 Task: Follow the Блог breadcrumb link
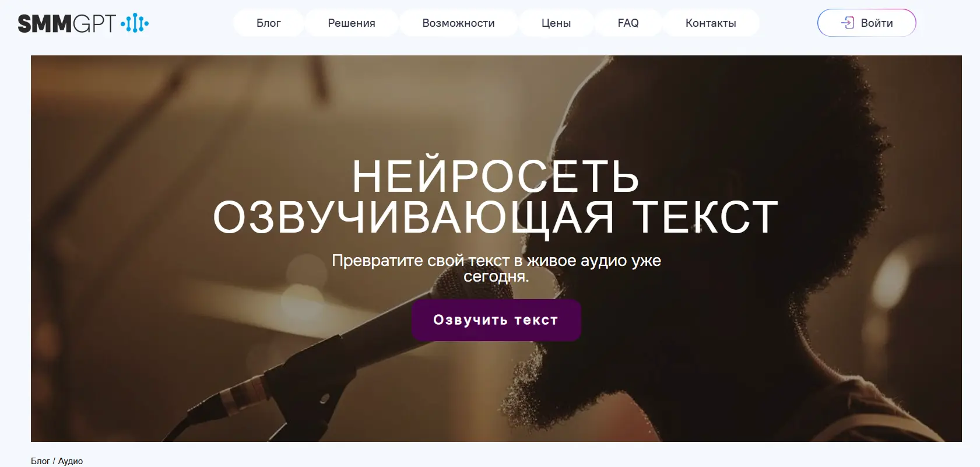pos(40,461)
